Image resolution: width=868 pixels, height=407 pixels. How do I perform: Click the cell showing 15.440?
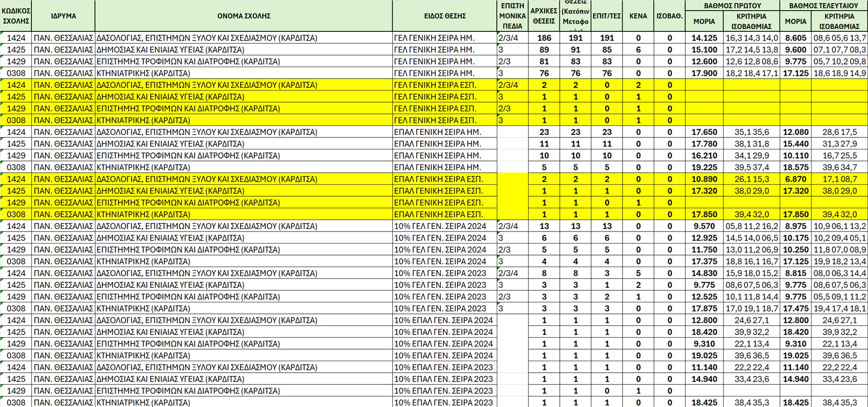tap(796, 144)
